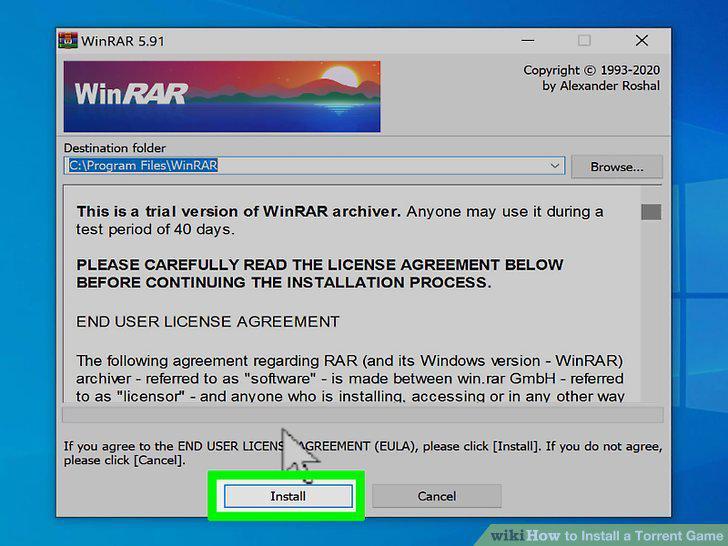
Task: Click the 'Destination folder' label
Action: 115,148
